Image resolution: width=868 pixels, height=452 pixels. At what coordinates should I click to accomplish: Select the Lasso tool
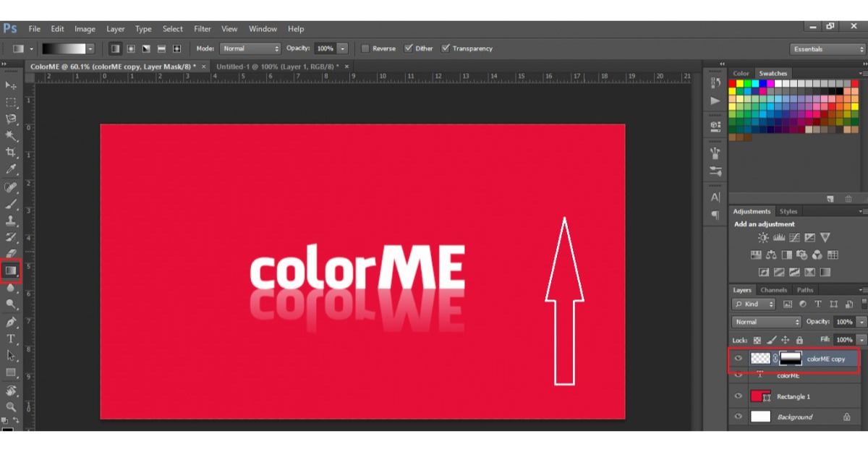coord(11,119)
